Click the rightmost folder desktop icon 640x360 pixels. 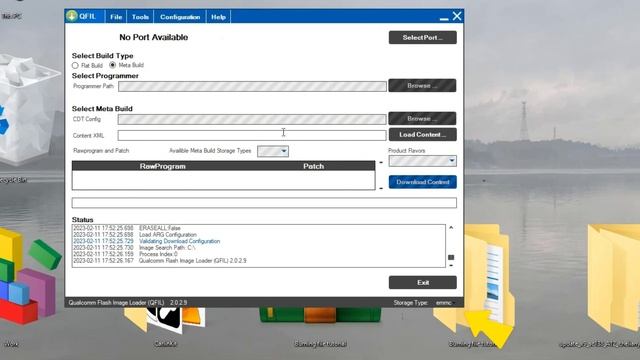tap(614, 278)
